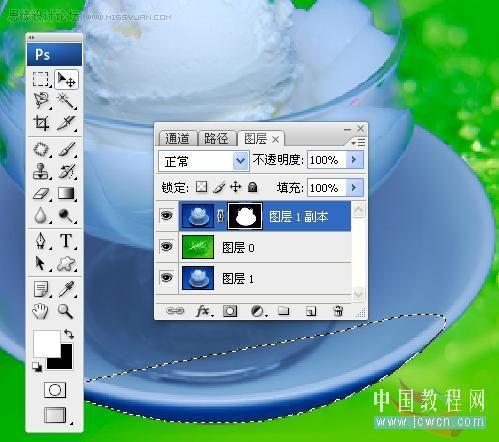Viewport: 499px width, 442px height.
Task: Open the 不透明度 slider arrow
Action: pyautogui.click(x=354, y=160)
